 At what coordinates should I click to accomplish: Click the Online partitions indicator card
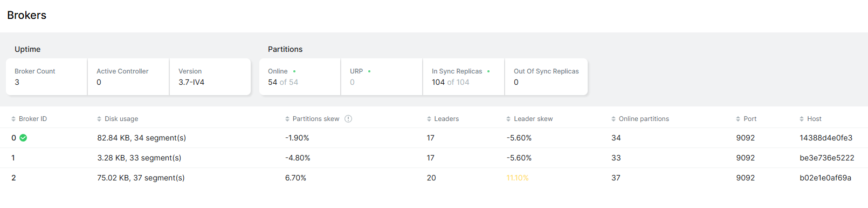(300, 77)
